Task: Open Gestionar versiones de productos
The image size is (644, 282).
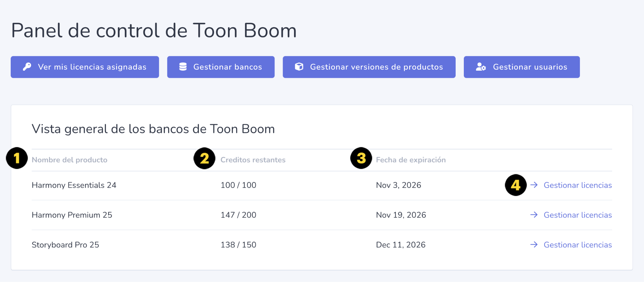Action: (x=369, y=67)
